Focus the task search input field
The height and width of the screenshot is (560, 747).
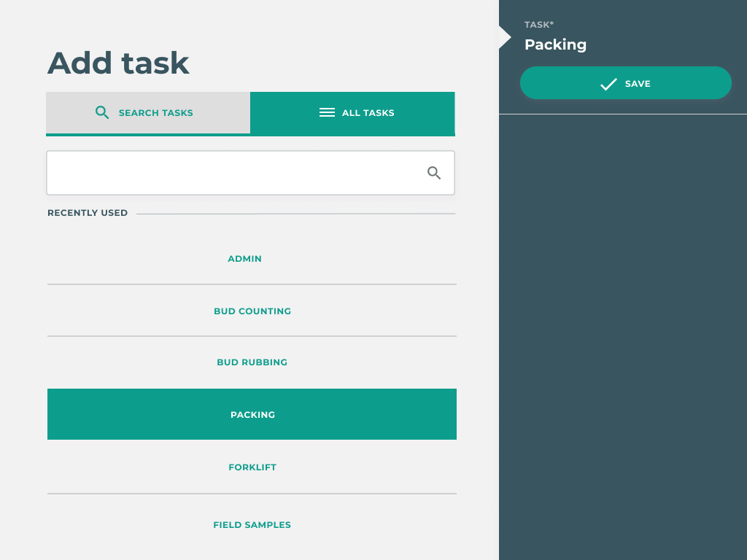click(x=233, y=173)
